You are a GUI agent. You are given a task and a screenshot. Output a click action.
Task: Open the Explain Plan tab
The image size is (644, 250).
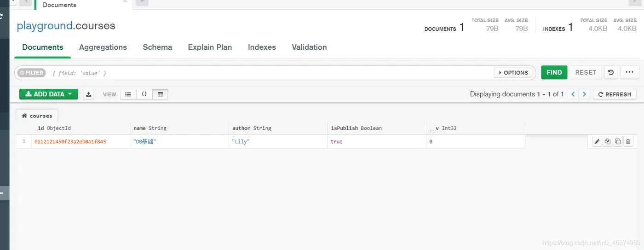(x=210, y=47)
